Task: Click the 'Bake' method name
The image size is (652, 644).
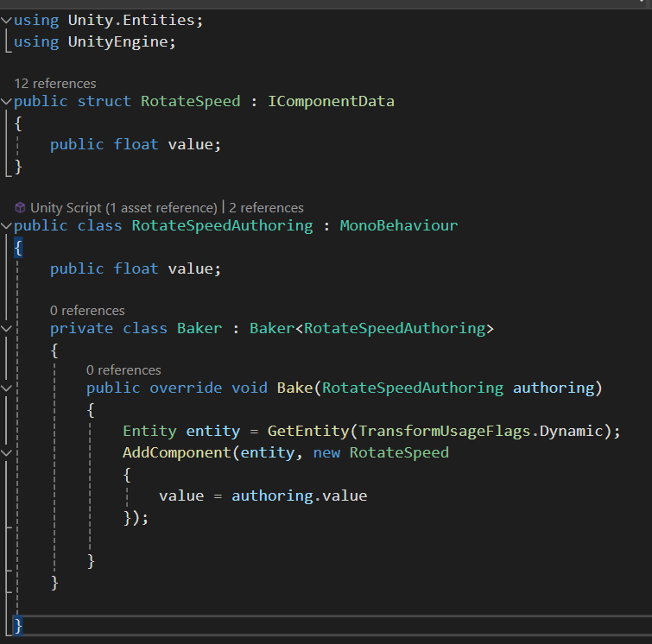Action: pos(294,388)
